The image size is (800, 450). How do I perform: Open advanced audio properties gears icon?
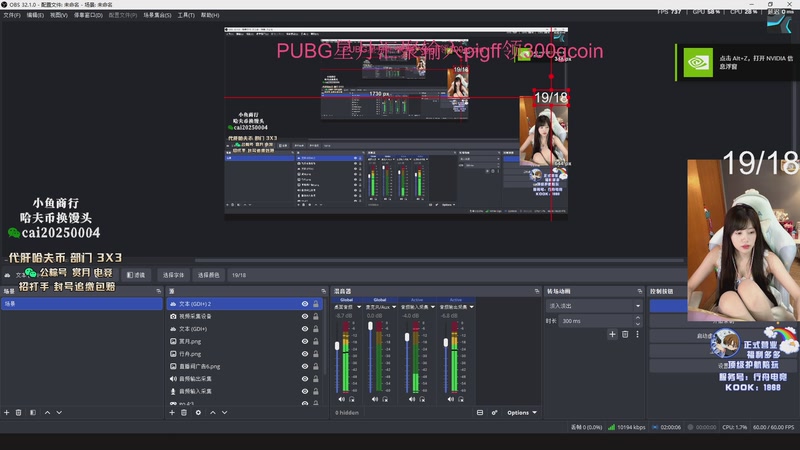pos(494,412)
